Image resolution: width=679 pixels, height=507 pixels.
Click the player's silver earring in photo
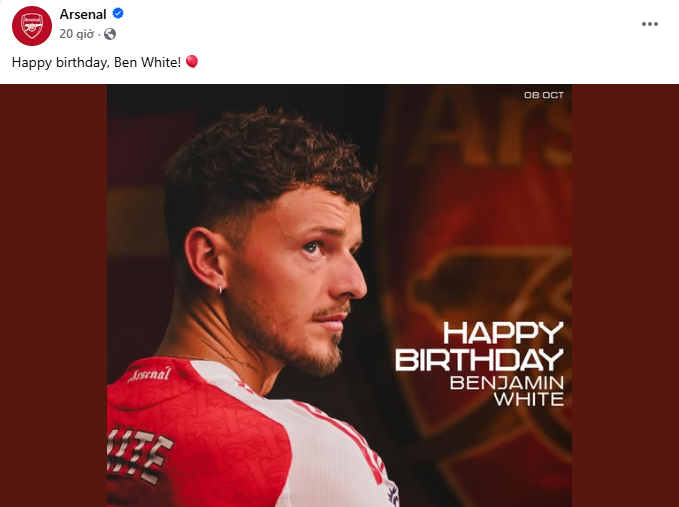click(219, 287)
